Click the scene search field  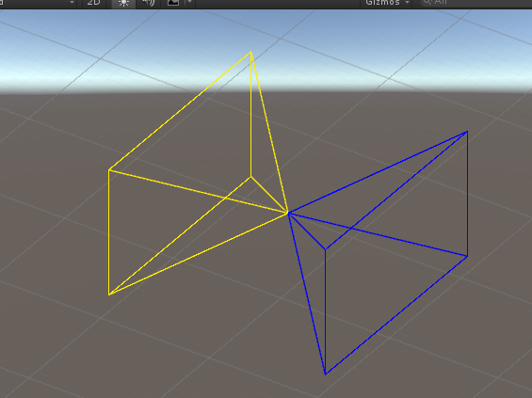(476, 3)
